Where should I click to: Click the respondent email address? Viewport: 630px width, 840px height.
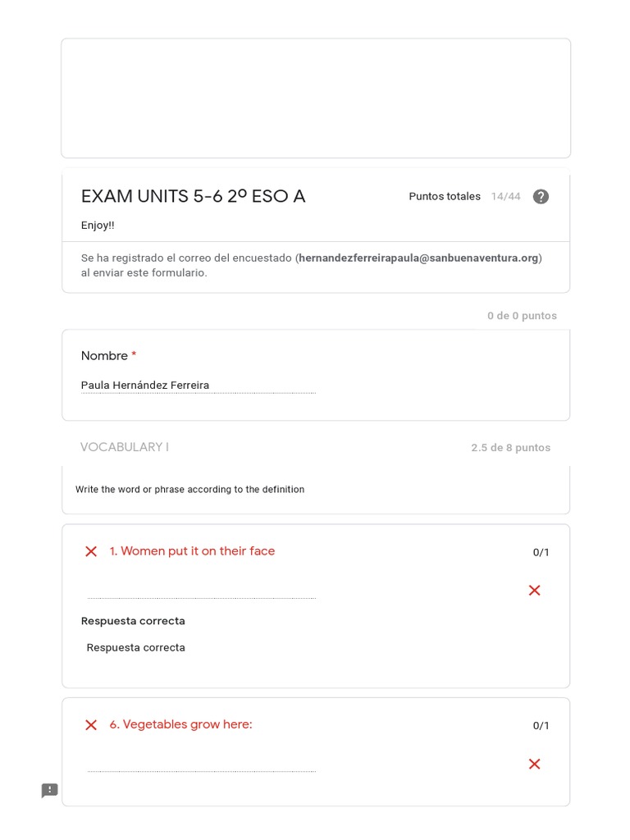(x=418, y=258)
